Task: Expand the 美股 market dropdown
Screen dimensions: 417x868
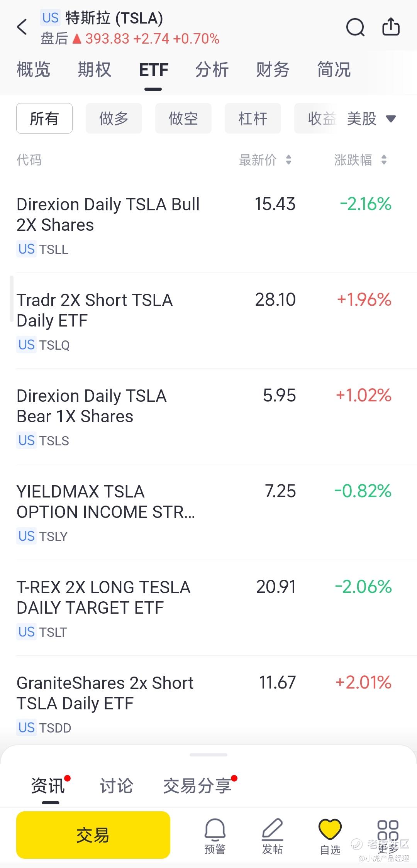Action: coord(371,118)
